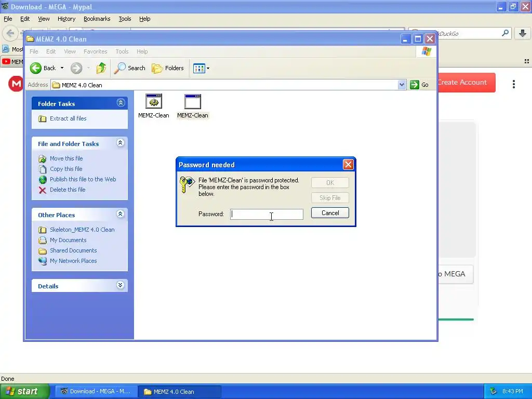Open My Network Places
Viewport: 532px width, 399px height.
pos(73,261)
